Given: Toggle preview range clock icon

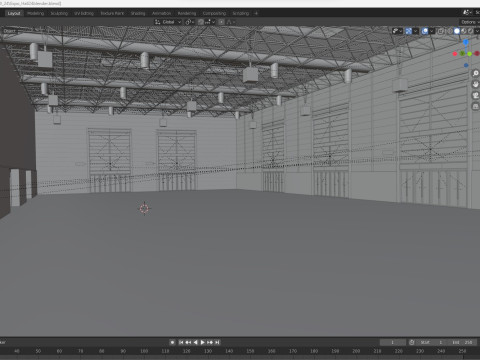Looking at the screenshot, I should pyautogui.click(x=412, y=342).
